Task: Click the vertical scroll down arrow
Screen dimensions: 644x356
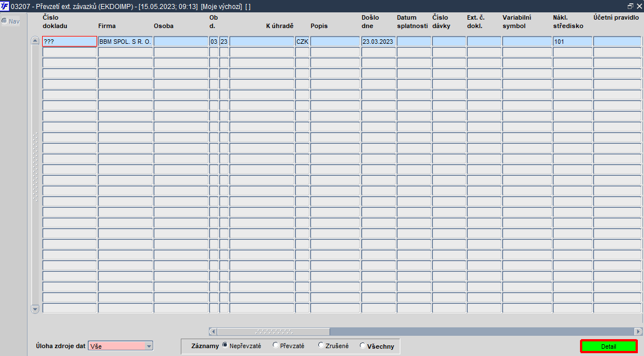Action: (x=35, y=309)
